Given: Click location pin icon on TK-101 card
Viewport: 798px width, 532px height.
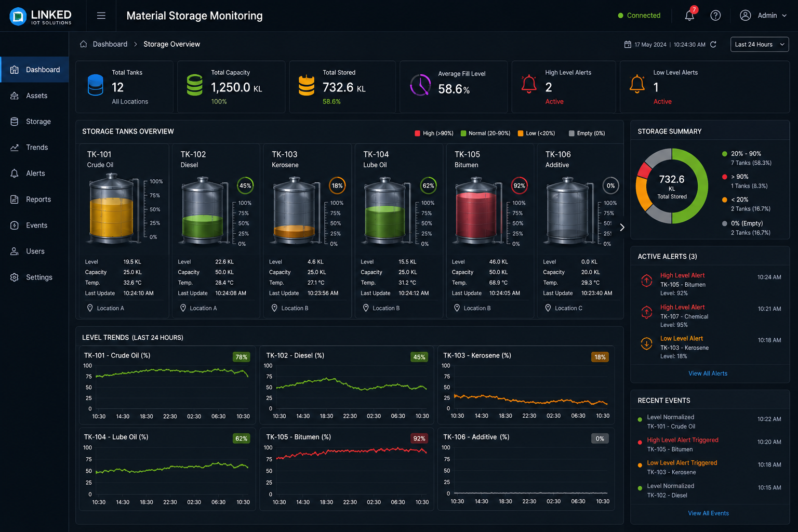Looking at the screenshot, I should (90, 308).
